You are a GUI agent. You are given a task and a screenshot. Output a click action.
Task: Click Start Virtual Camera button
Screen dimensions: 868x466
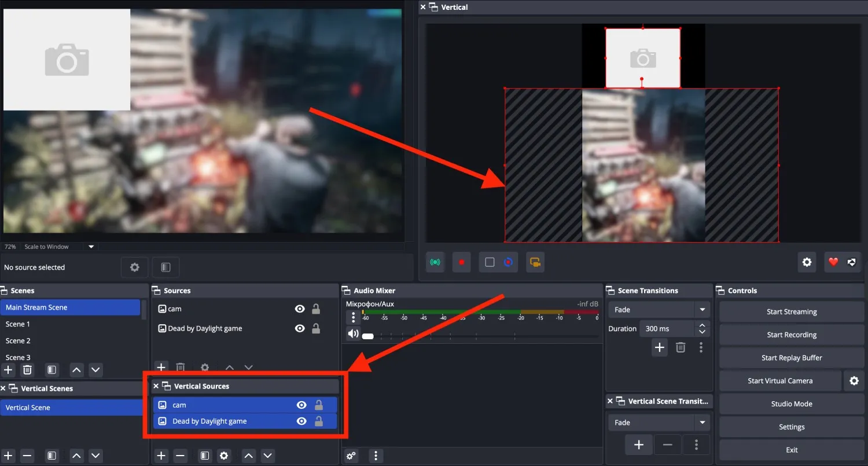780,381
